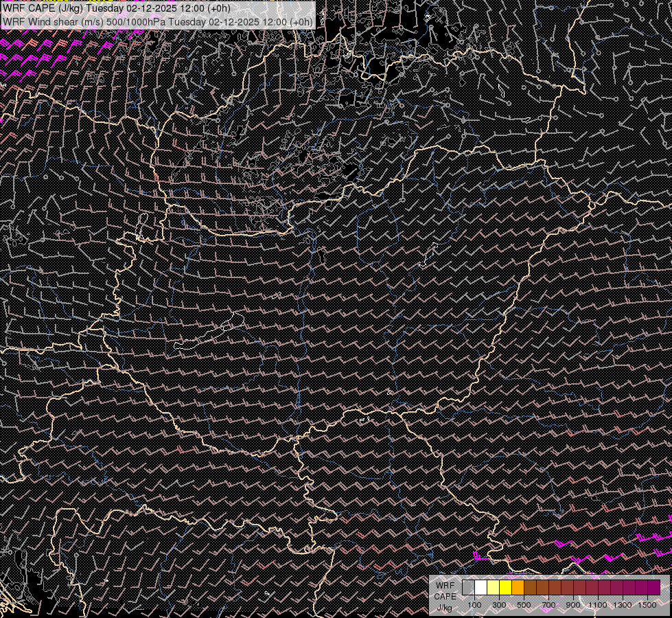Click the legend label 900

point(573,605)
